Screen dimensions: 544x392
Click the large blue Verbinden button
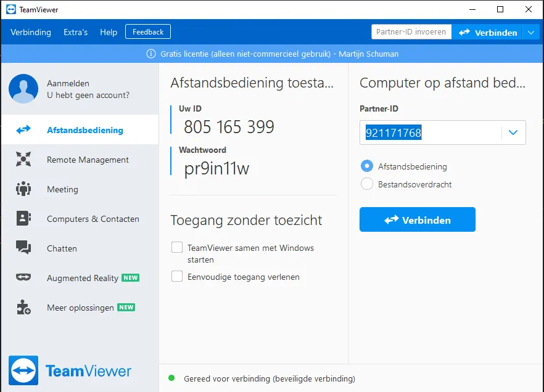click(x=418, y=219)
